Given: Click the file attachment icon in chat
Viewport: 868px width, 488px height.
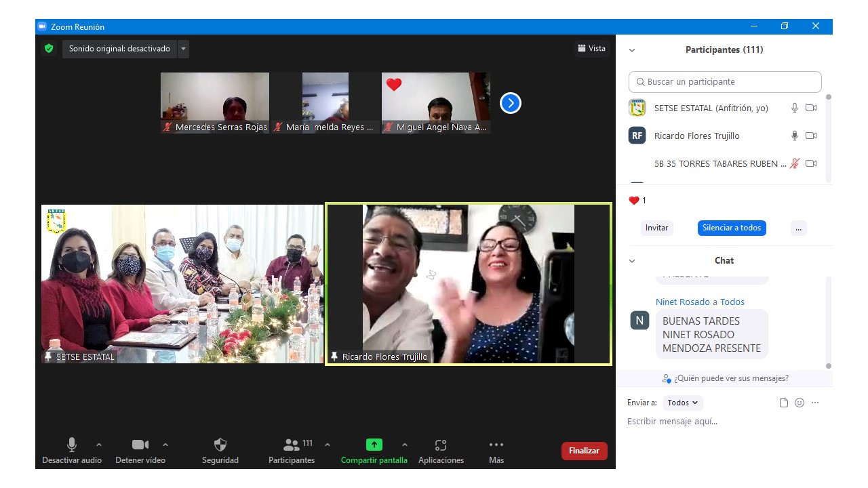Looking at the screenshot, I should 784,403.
